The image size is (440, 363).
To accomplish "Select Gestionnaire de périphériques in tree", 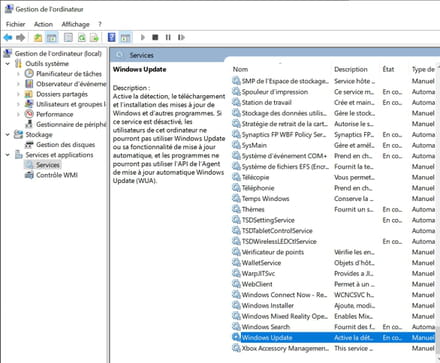I will (71, 124).
